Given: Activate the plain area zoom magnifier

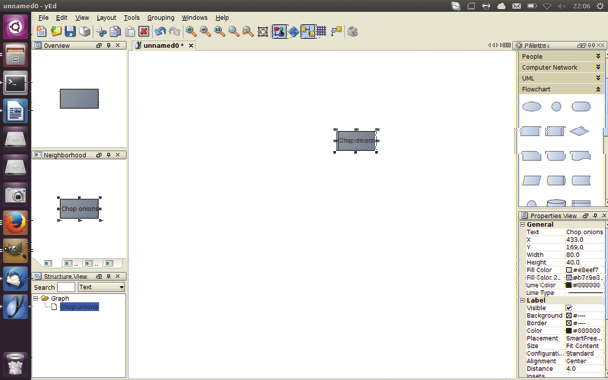Looking at the screenshot, I should pyautogui.click(x=234, y=31).
